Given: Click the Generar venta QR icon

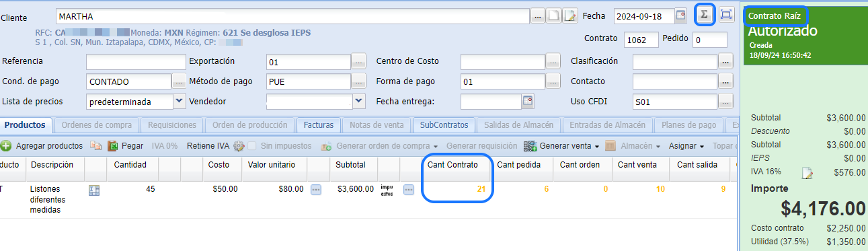Looking at the screenshot, I should click(x=530, y=145).
